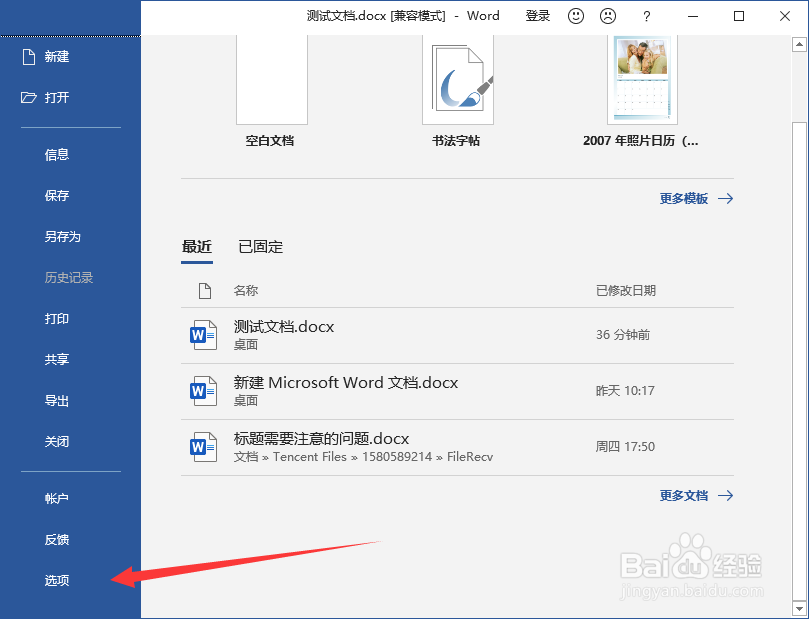Viewport: 809px width, 619px height.
Task: Choose 另存为 in the sidebar
Action: pyautogui.click(x=62, y=237)
